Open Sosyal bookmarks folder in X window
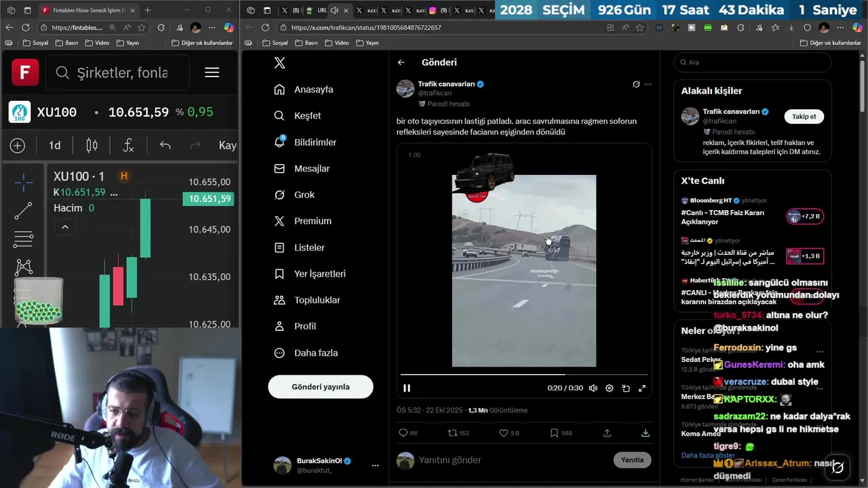 [x=275, y=43]
